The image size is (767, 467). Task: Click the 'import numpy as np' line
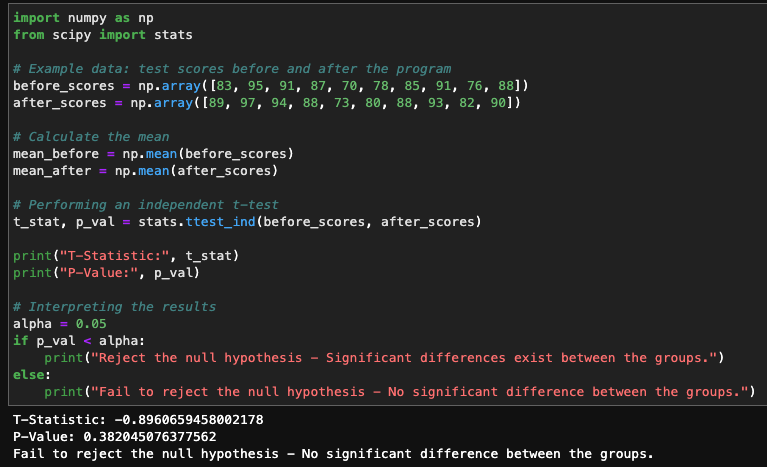[83, 18]
